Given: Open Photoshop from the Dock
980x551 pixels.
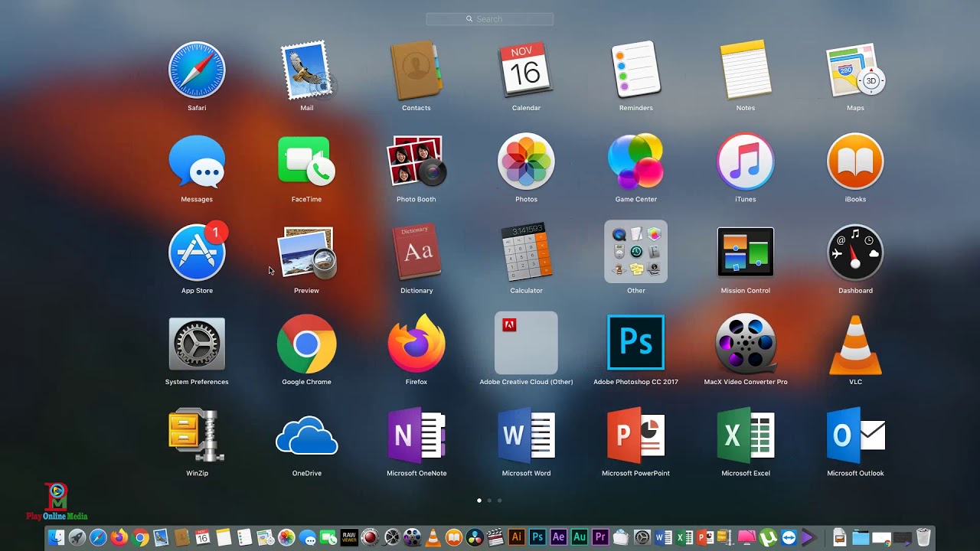Looking at the screenshot, I should pos(537,537).
